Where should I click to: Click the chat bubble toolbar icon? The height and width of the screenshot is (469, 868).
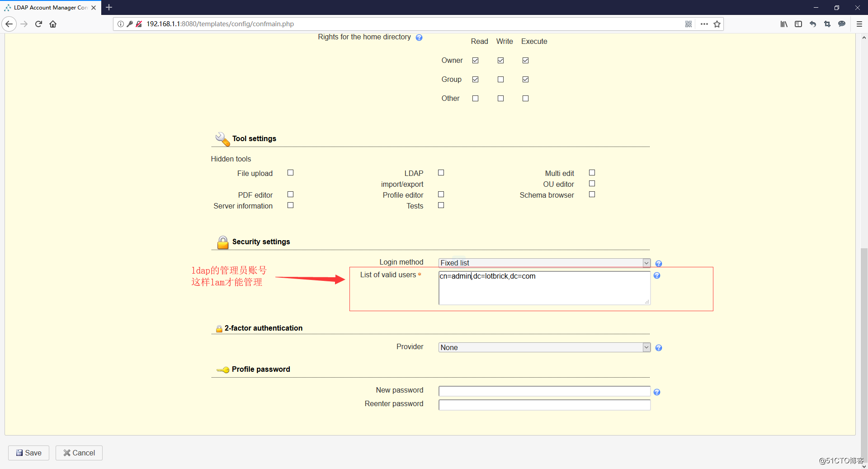(x=842, y=24)
